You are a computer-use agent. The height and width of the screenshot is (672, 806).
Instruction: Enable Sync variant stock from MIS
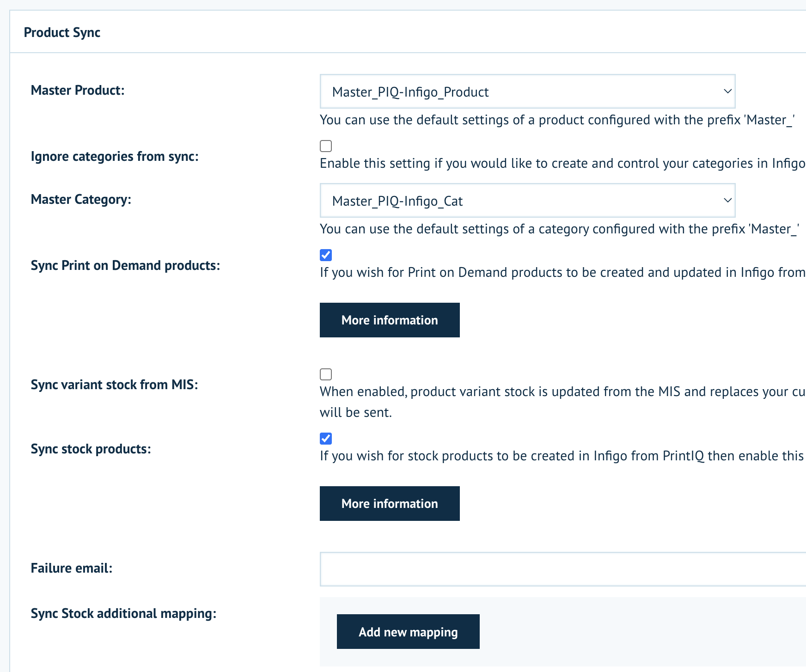[326, 374]
